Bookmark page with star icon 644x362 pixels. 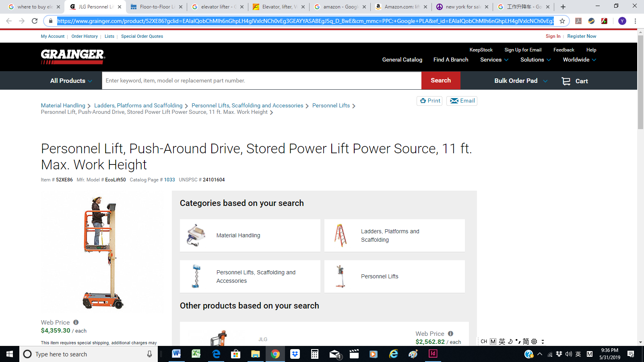[562, 21]
